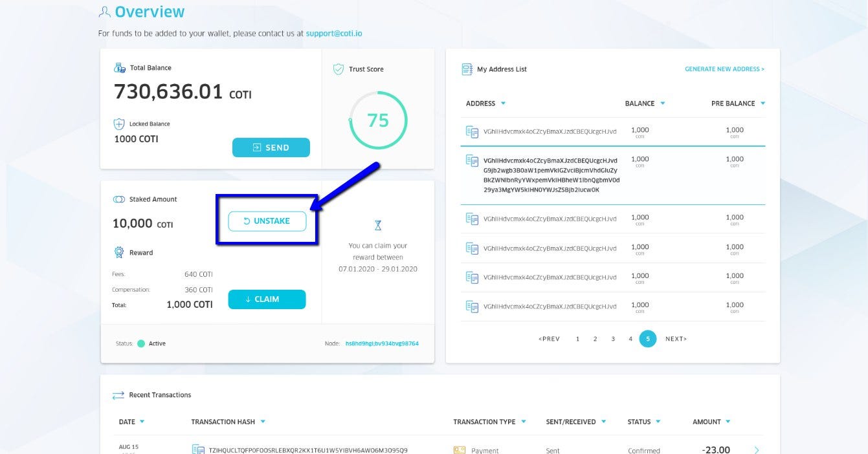Click copy icon on expanded address row

tap(472, 160)
